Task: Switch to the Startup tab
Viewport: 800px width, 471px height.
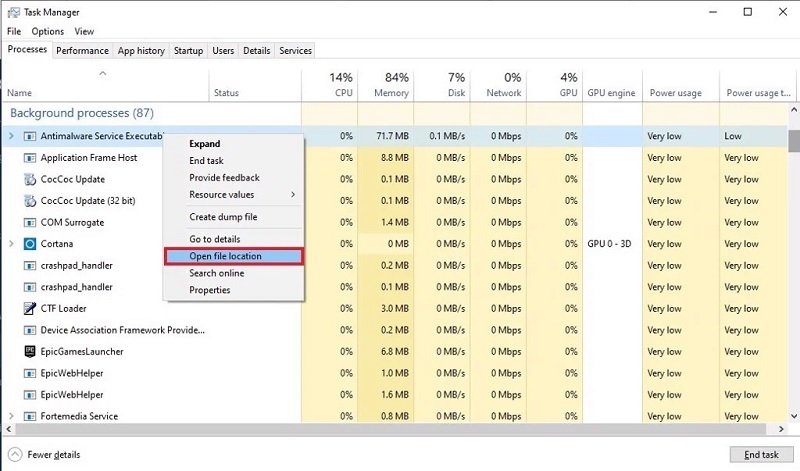Action: pos(188,51)
